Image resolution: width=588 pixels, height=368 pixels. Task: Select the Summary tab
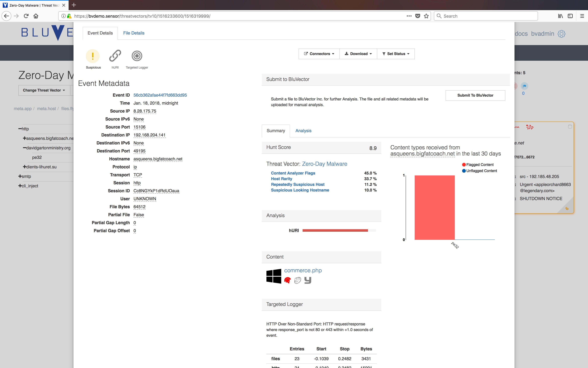point(276,131)
